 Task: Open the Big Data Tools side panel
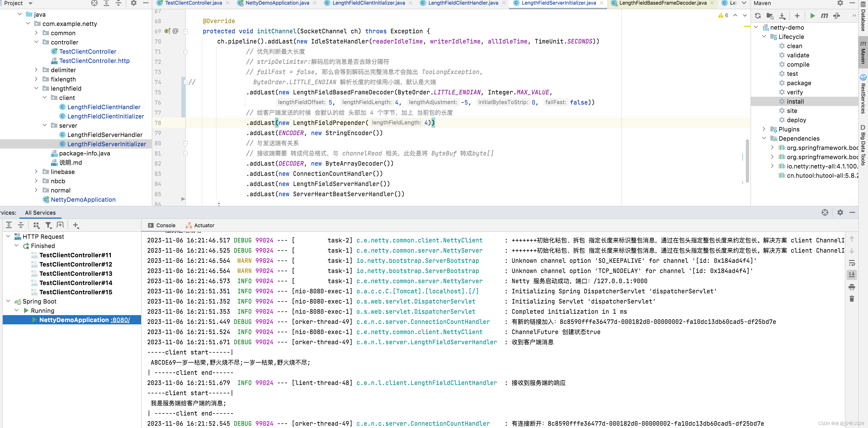coord(863,145)
